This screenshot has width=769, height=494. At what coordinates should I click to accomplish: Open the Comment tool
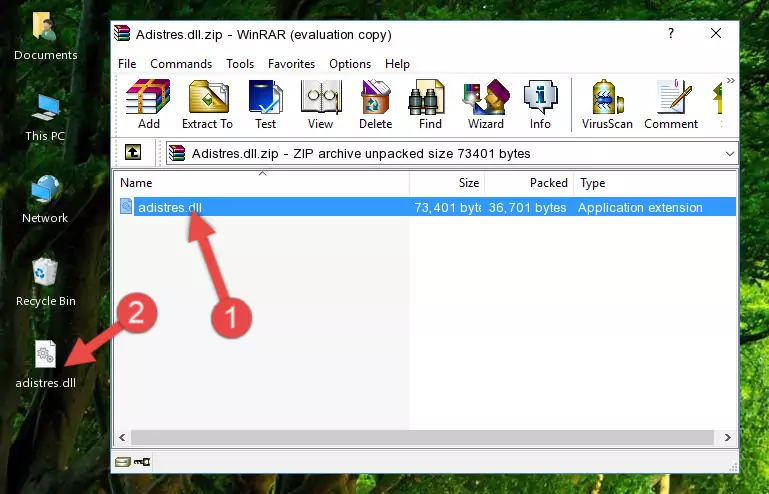[x=671, y=104]
